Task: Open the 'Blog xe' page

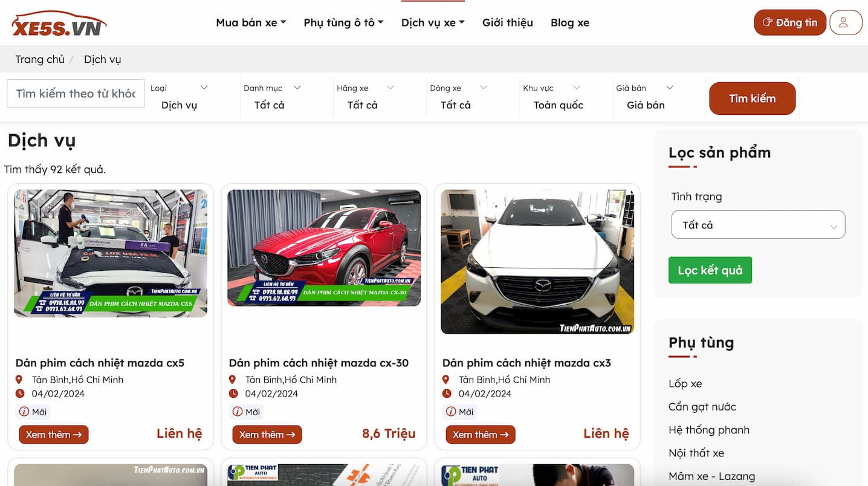Action: [x=569, y=22]
